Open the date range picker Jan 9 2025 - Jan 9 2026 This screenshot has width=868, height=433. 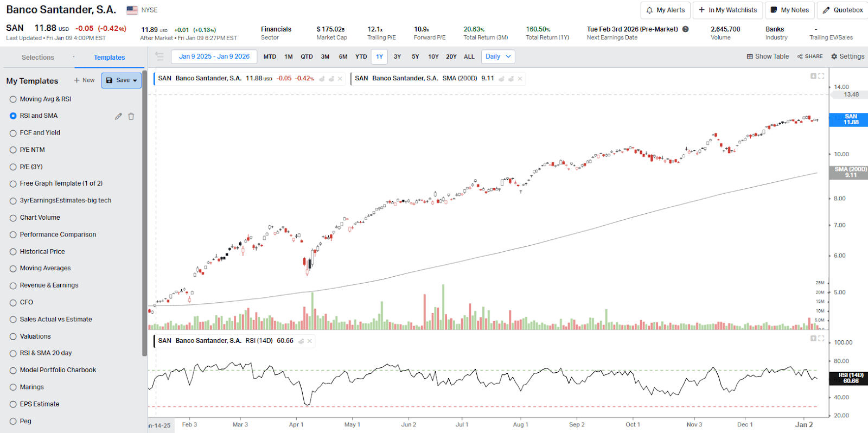(x=214, y=56)
